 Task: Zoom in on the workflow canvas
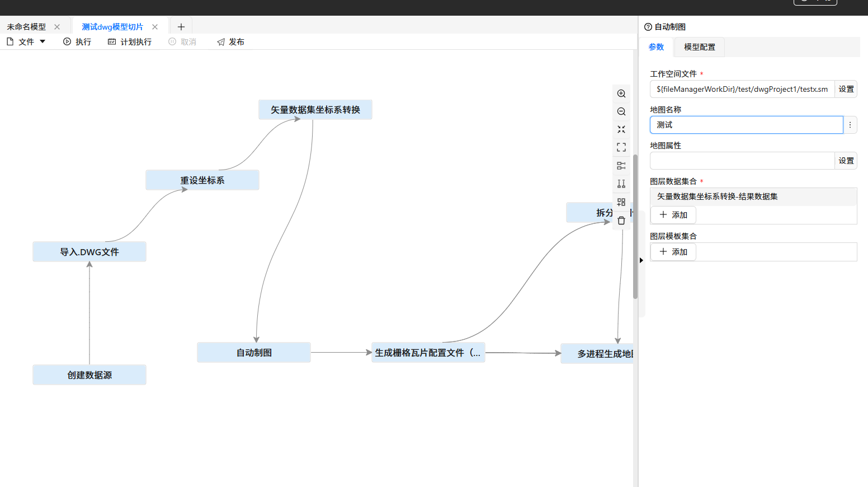(x=621, y=93)
